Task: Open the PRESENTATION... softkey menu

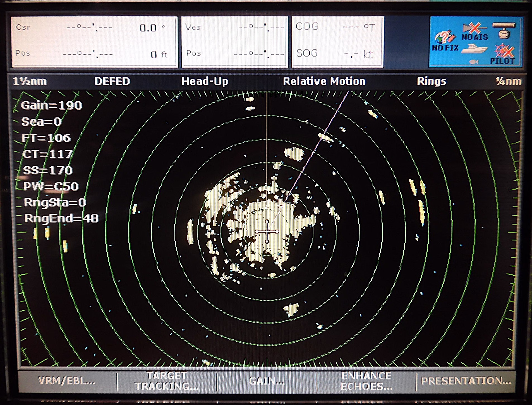Action: pyautogui.click(x=466, y=381)
